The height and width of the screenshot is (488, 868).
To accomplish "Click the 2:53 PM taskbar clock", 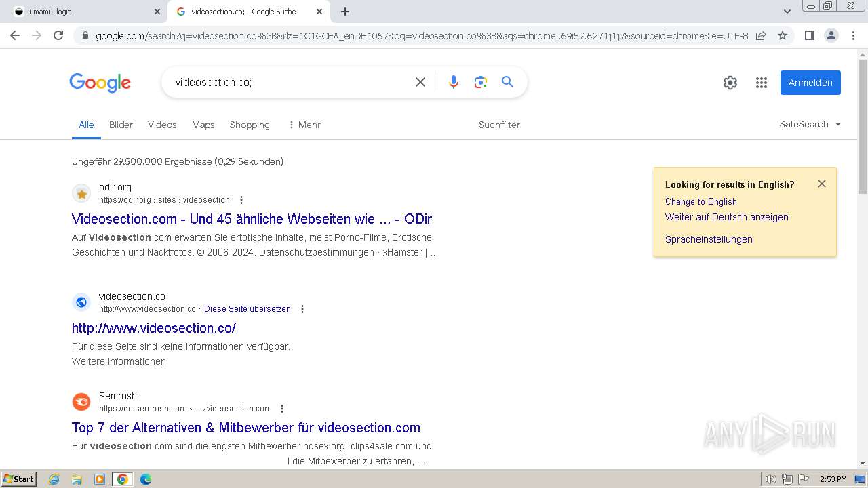I will coord(833,479).
